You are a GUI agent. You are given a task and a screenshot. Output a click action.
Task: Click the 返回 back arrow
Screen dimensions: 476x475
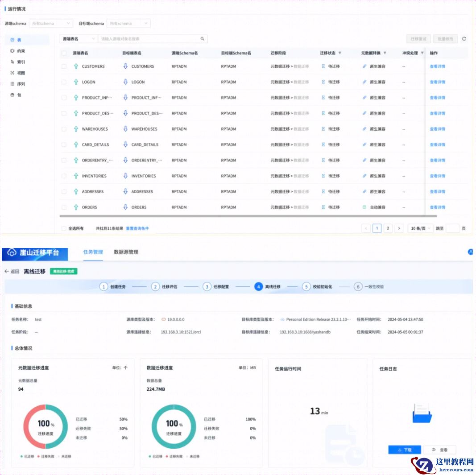tap(7, 271)
